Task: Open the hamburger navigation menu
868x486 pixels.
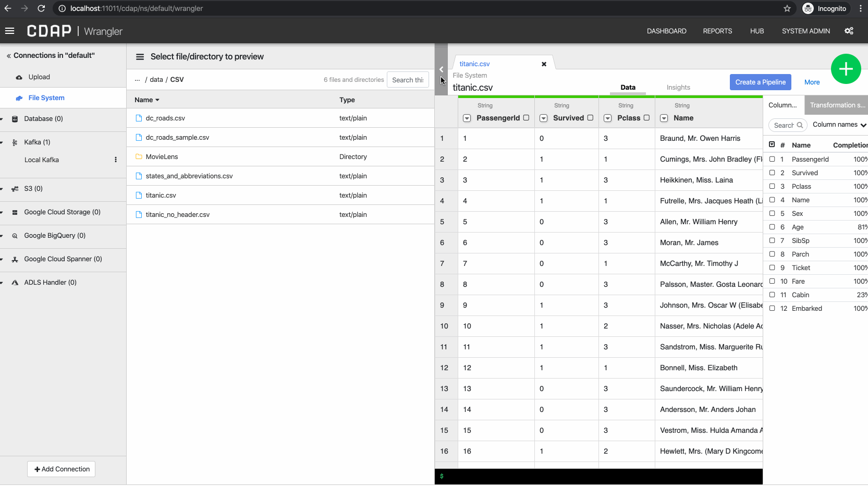Action: pyautogui.click(x=9, y=31)
